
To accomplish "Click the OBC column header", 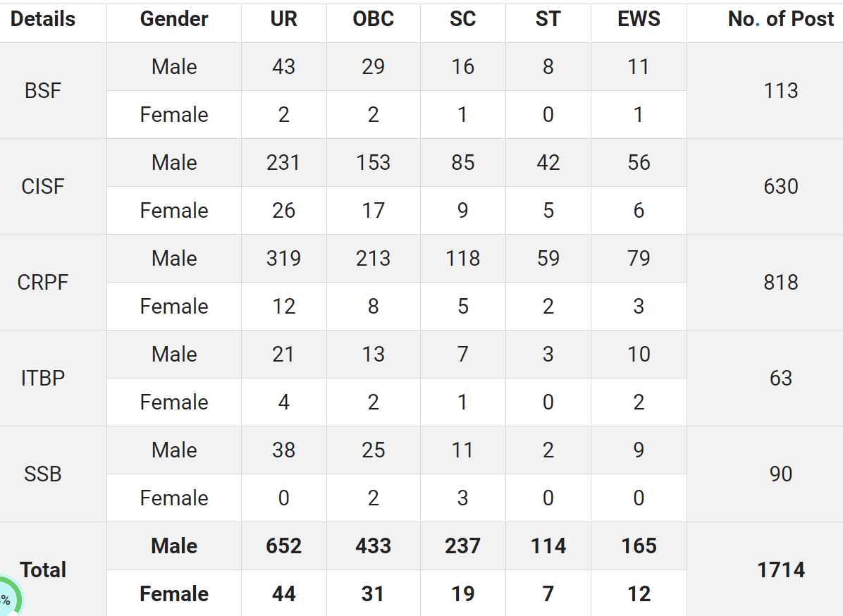I will click(x=373, y=19).
